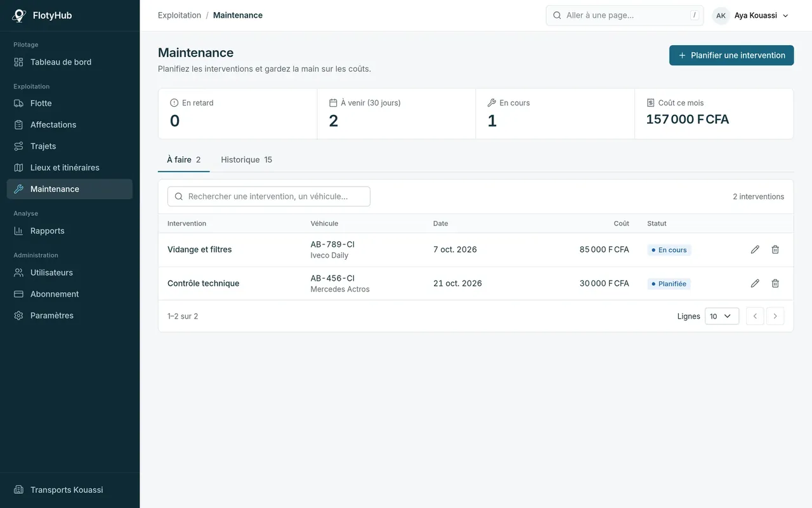Click the Trajets route icon
The image size is (812, 508).
click(18, 146)
